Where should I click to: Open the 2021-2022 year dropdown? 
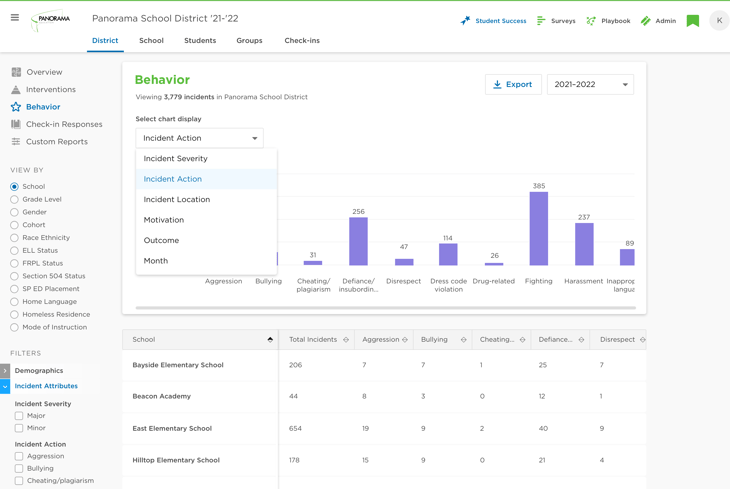590,84
